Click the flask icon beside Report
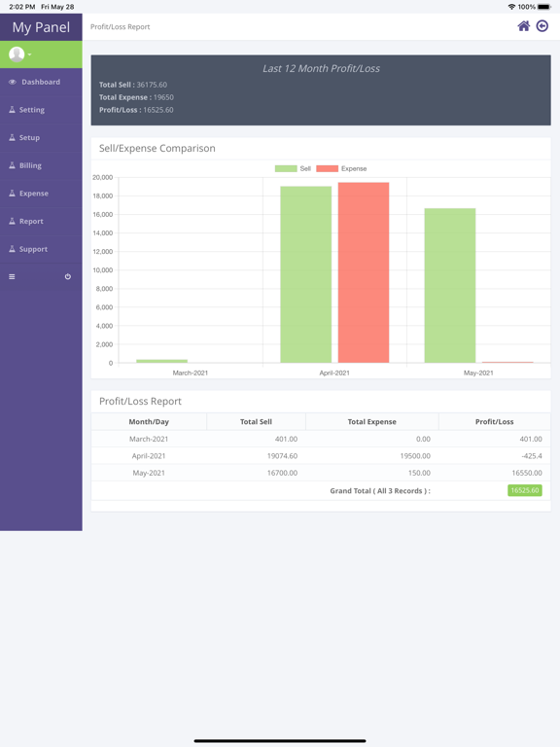 pos(12,221)
